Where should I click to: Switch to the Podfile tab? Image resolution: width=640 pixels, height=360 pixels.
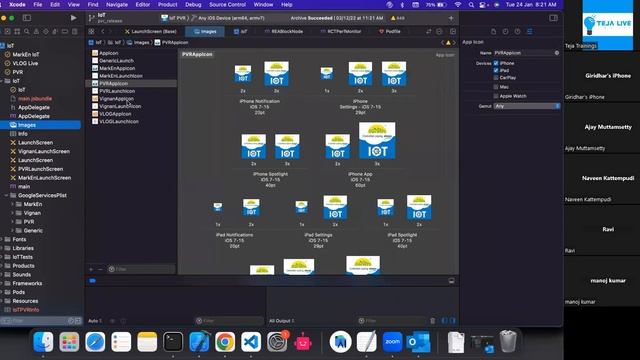(x=390, y=31)
